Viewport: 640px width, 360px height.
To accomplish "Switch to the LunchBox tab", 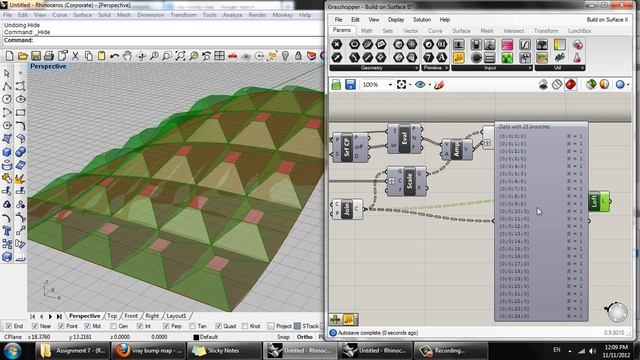I will tap(580, 31).
